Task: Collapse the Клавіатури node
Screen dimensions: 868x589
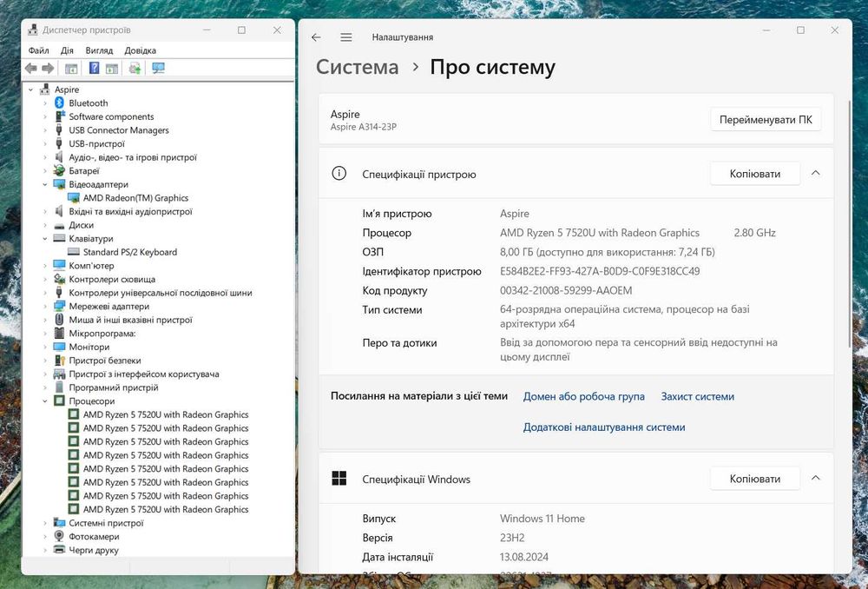Action: click(45, 239)
